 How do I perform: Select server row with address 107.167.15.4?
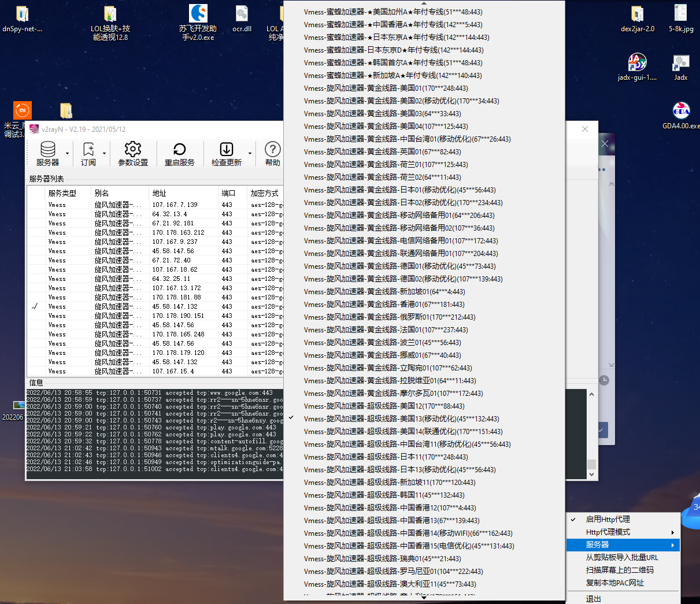(x=155, y=371)
